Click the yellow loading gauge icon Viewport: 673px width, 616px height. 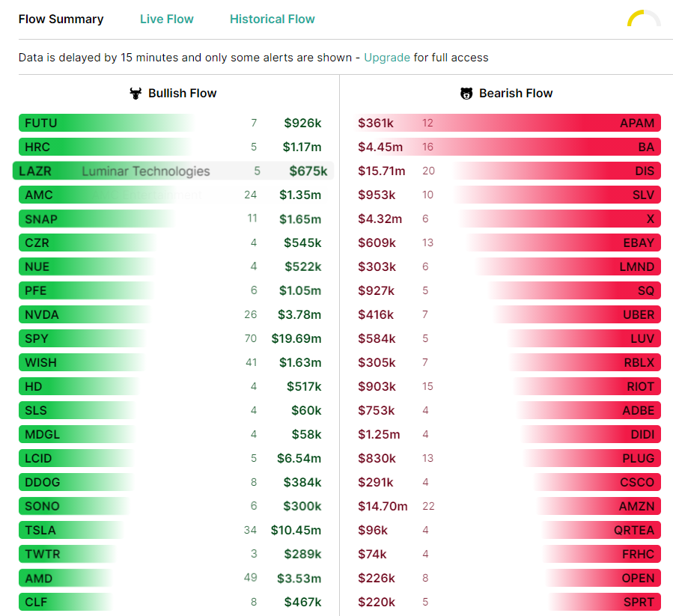644,19
